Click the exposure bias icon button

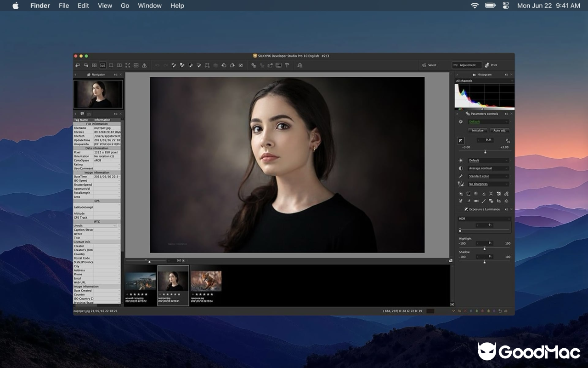[x=461, y=140]
